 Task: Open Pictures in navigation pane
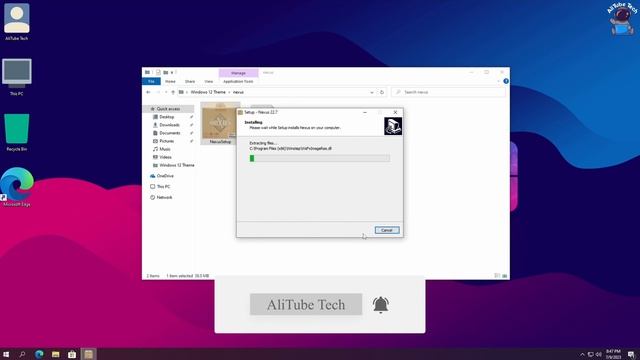(x=167, y=141)
